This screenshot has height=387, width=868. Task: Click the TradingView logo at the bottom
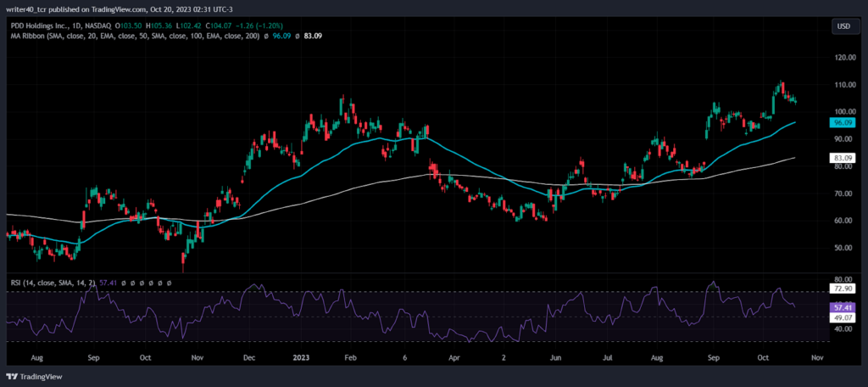click(x=35, y=377)
